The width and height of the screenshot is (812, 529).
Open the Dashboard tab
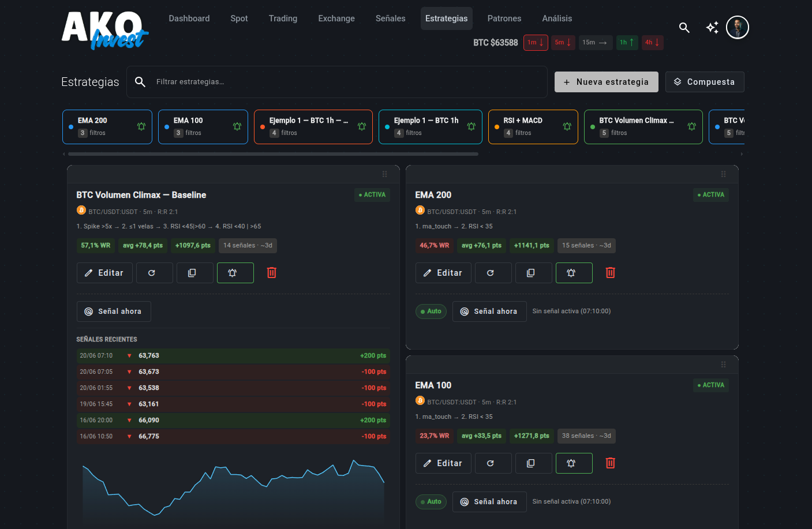point(189,18)
